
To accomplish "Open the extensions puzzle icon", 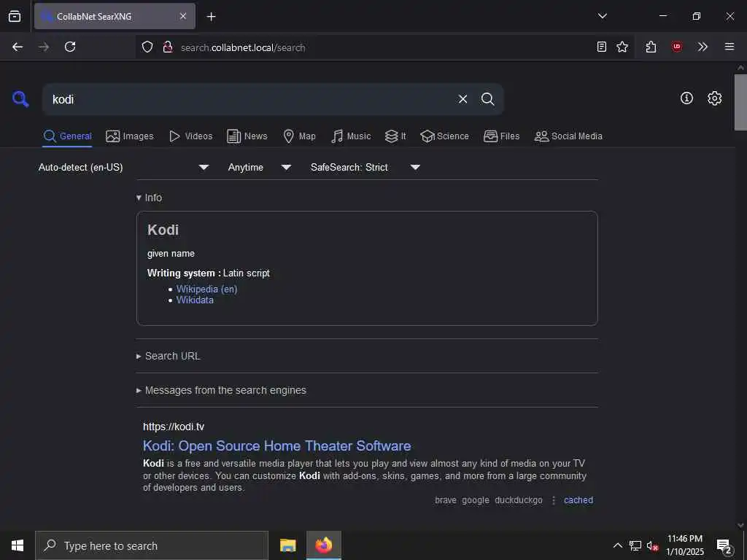I will click(x=651, y=47).
